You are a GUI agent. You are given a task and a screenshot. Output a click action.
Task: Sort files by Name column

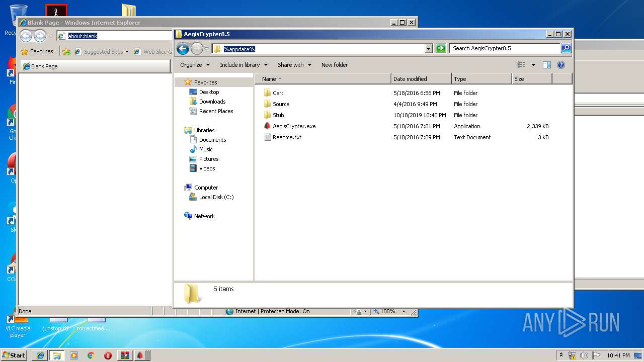[323, 79]
